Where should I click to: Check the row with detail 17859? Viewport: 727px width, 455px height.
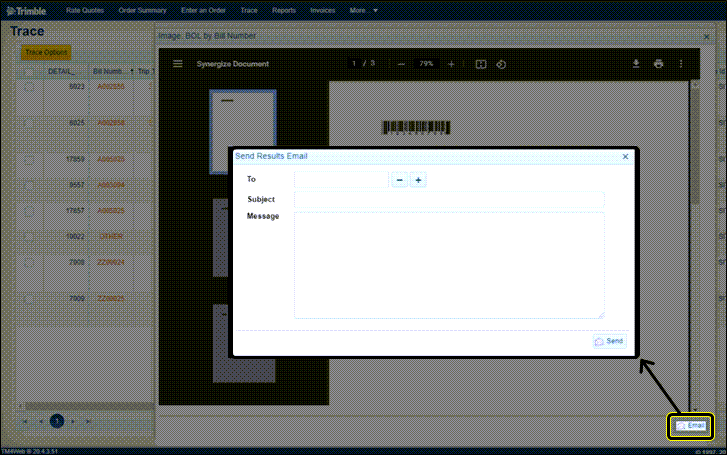pos(29,160)
